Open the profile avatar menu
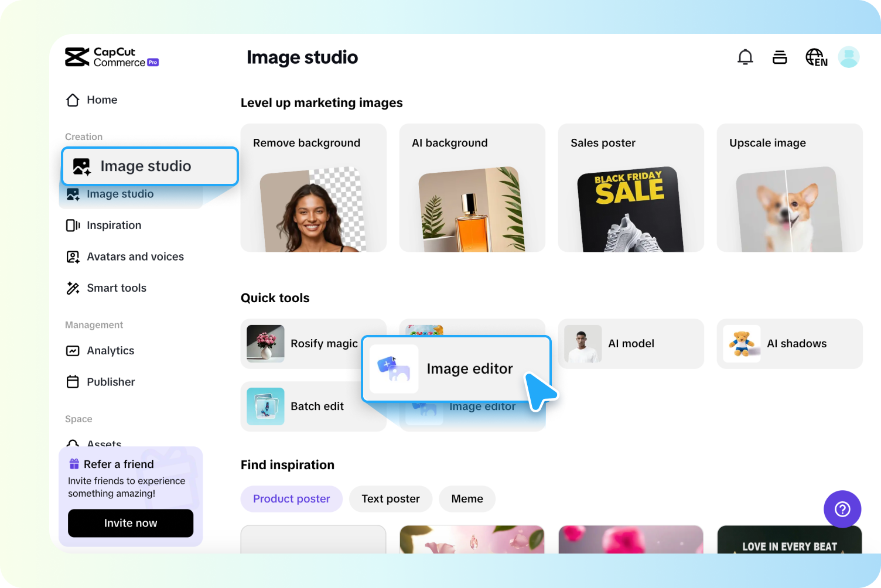This screenshot has width=881, height=588. click(x=849, y=57)
